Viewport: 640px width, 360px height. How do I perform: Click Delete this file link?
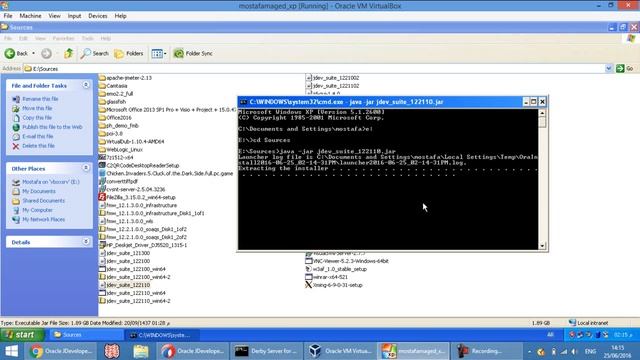point(38,146)
